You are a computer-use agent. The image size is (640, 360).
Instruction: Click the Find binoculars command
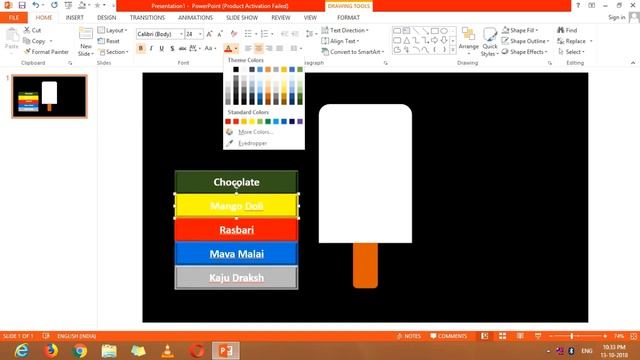pos(567,30)
